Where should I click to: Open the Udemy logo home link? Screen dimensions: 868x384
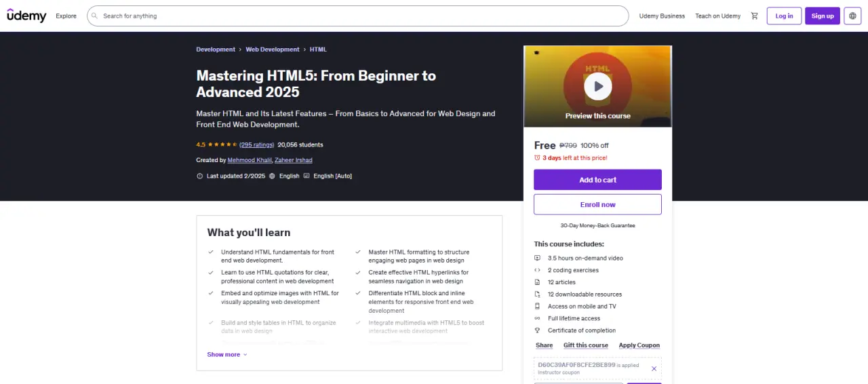[26, 16]
